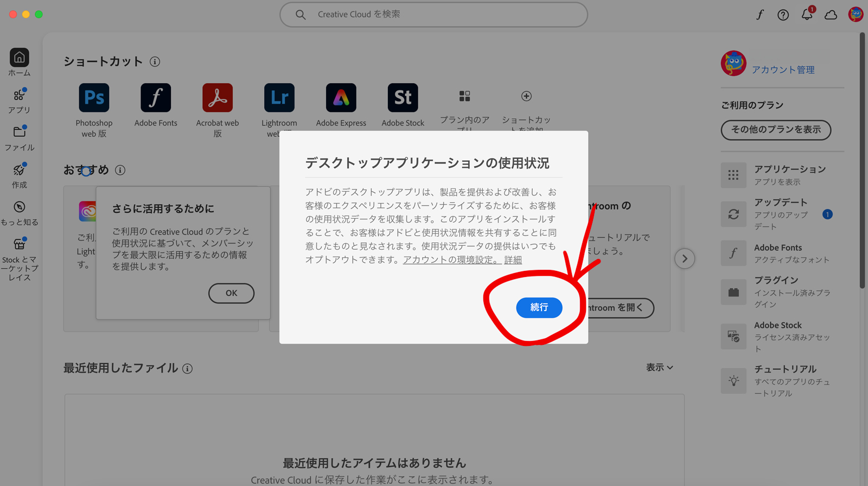Click info icon next to ショートカット
Viewport: 868px width, 486px height.
point(155,62)
